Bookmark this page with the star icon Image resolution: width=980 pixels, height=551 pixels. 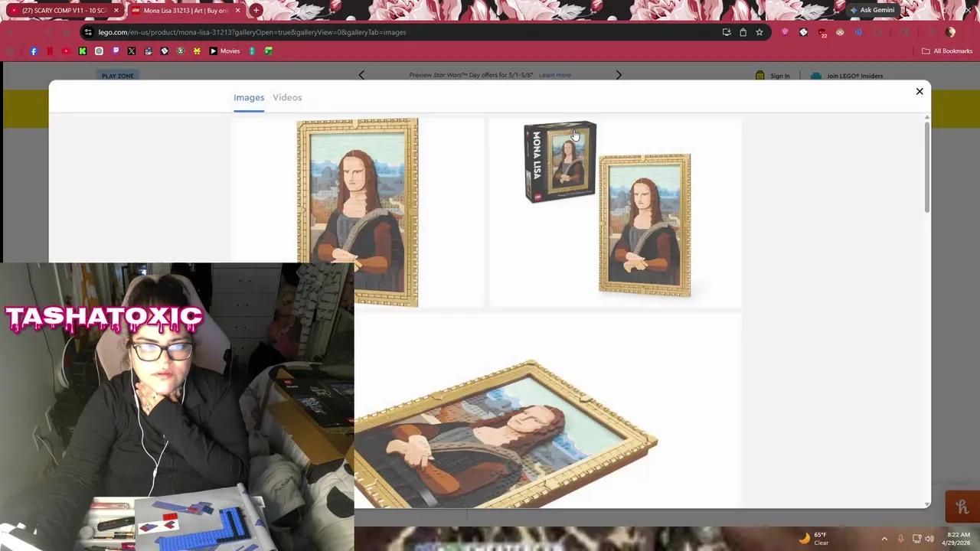click(759, 32)
